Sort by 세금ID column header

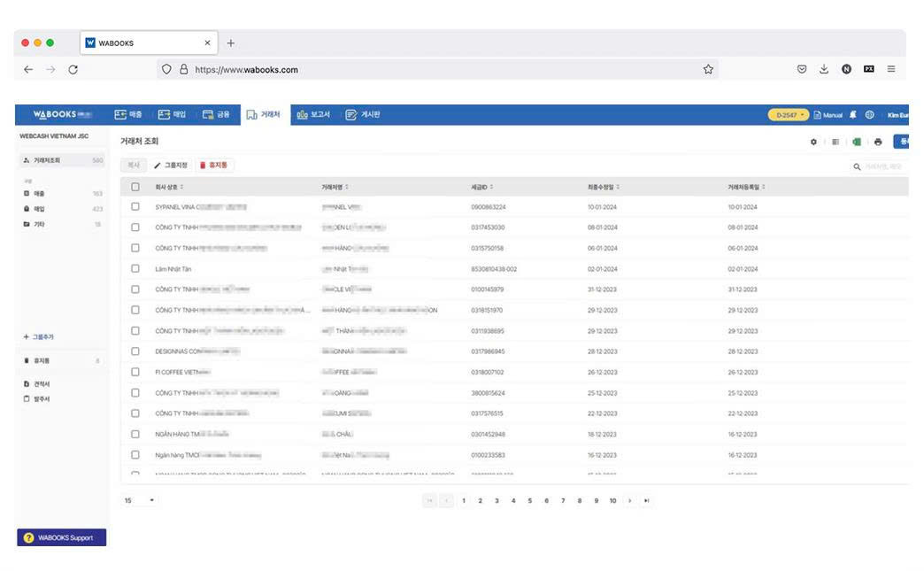click(x=481, y=187)
